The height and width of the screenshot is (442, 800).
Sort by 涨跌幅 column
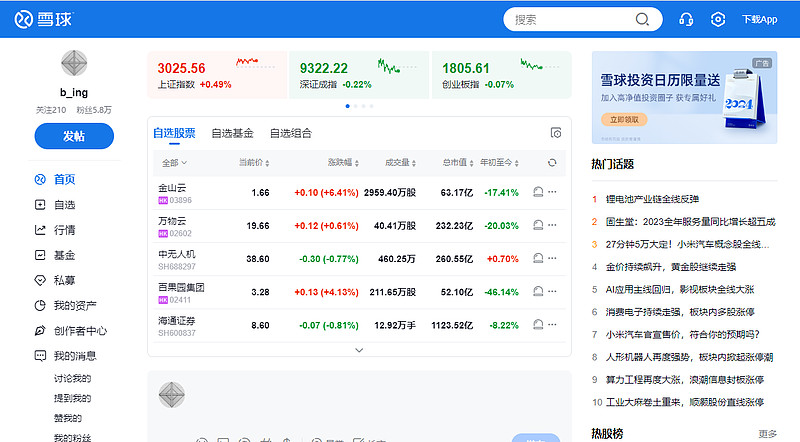point(343,163)
